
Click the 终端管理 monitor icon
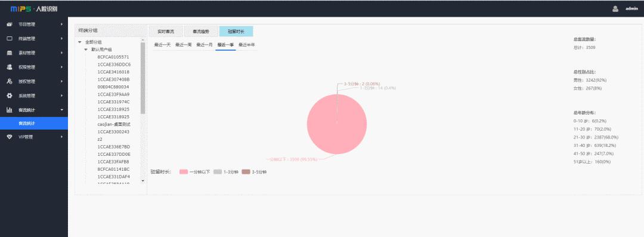click(x=10, y=39)
